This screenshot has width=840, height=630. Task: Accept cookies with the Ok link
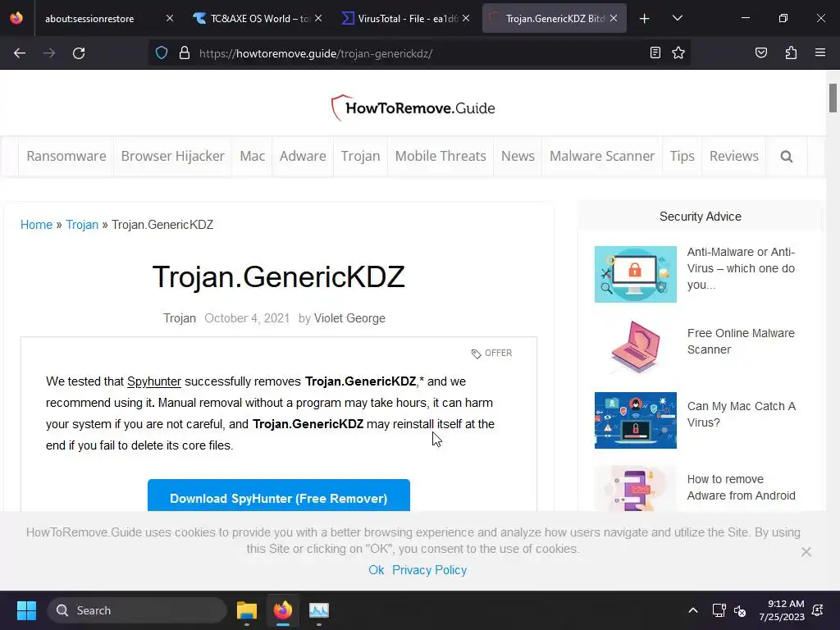point(376,570)
